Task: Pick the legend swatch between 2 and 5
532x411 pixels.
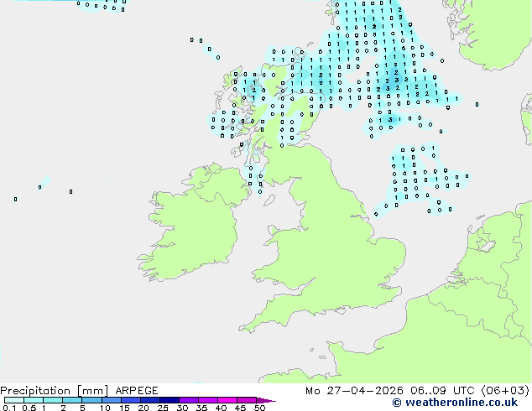Action: pyautogui.click(x=72, y=400)
